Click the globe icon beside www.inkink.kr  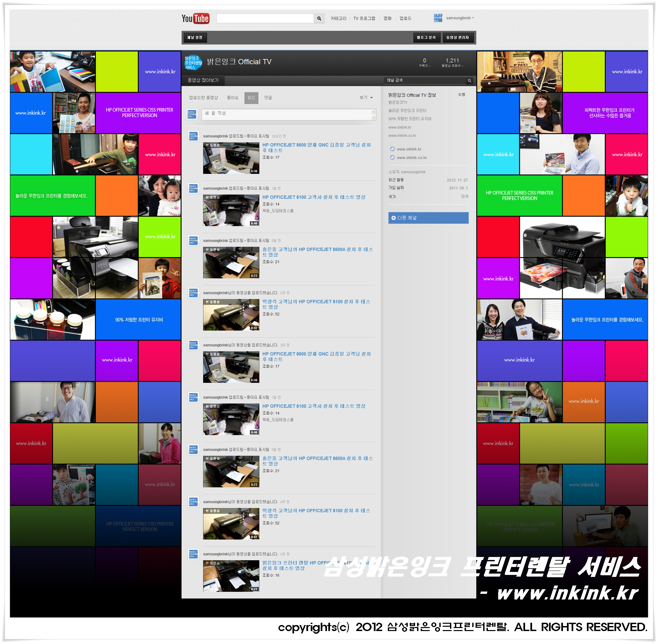[392, 149]
